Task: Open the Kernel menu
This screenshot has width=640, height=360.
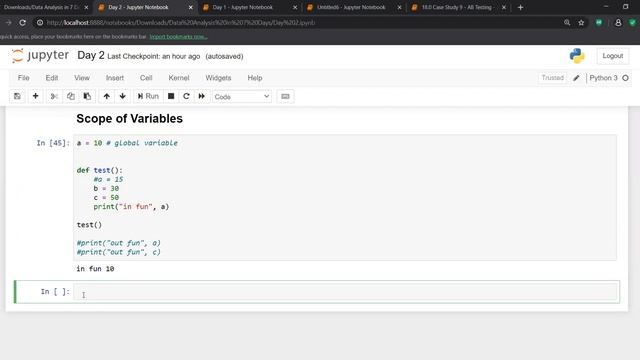Action: (x=179, y=78)
